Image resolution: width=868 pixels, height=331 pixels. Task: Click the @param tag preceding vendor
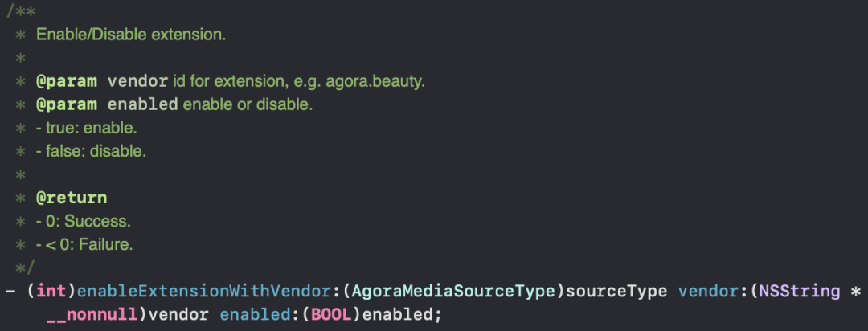tap(67, 82)
